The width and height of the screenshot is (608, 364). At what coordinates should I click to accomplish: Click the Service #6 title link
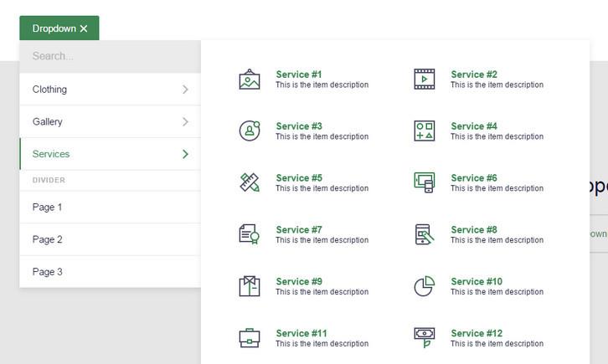point(474,177)
